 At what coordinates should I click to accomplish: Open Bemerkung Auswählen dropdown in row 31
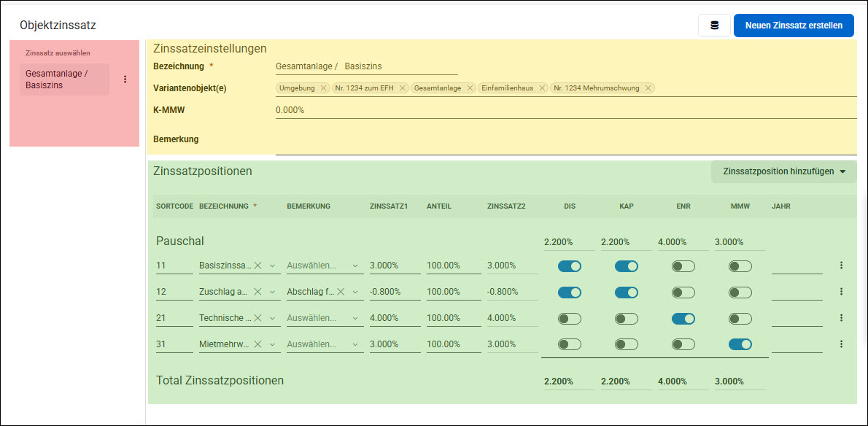click(x=325, y=344)
